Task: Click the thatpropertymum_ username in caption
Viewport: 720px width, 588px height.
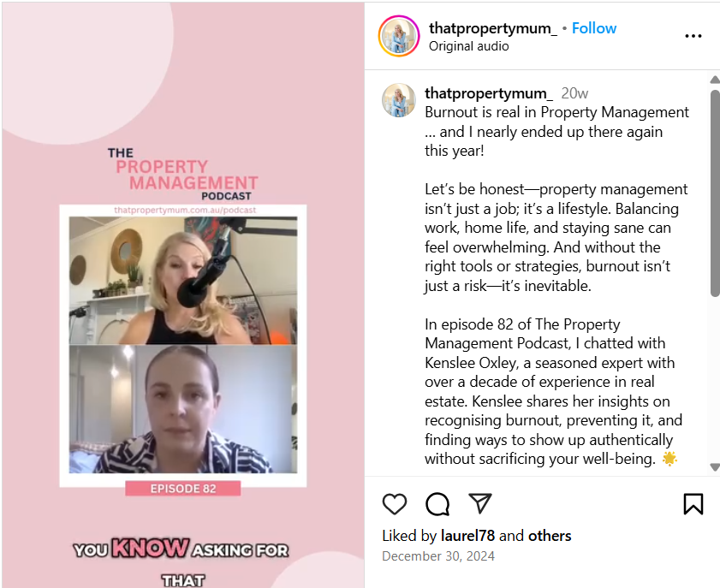Action: tap(489, 93)
